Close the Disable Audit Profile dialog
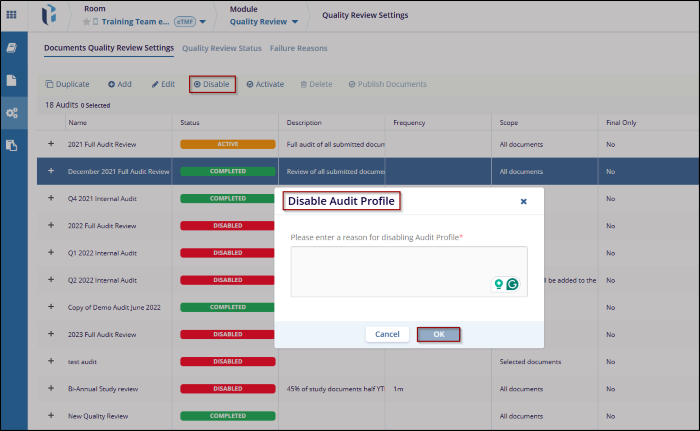 point(523,201)
